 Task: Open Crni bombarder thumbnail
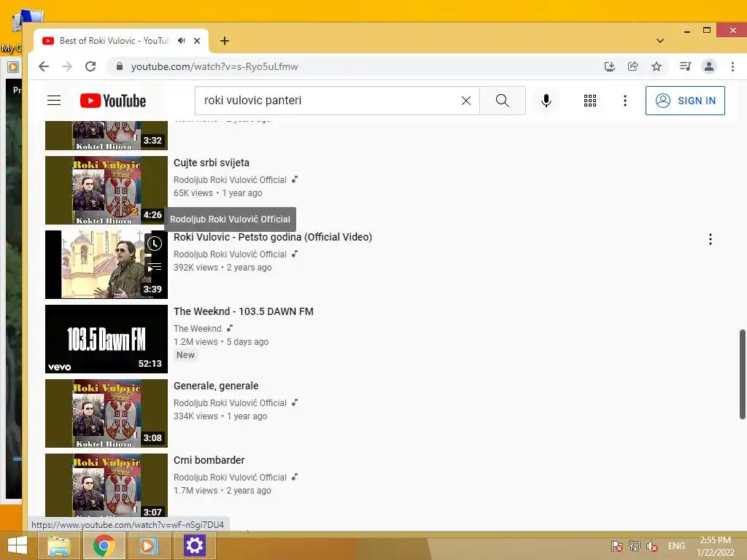pos(107,485)
